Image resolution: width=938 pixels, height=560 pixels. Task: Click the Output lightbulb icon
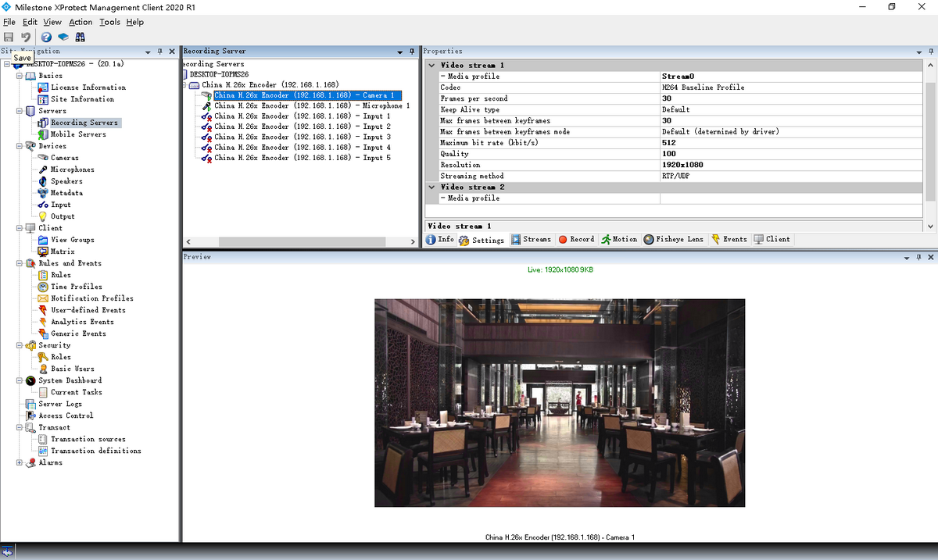pyautogui.click(x=44, y=216)
